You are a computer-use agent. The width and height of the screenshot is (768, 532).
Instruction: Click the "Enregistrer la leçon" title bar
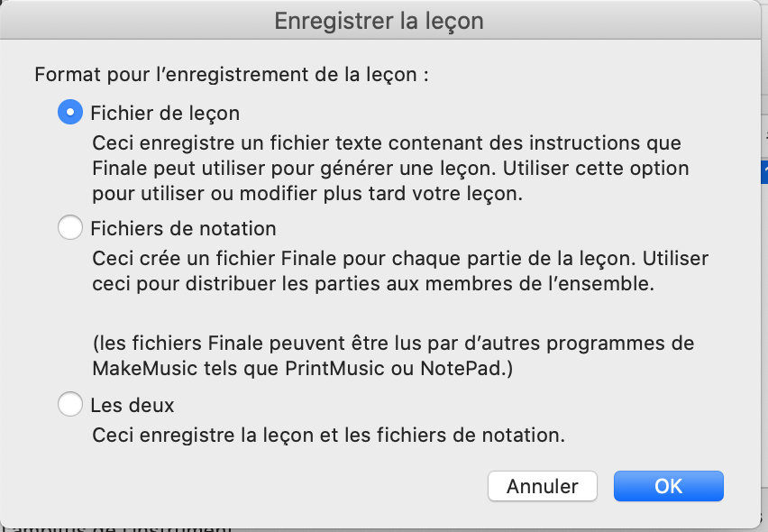click(379, 22)
